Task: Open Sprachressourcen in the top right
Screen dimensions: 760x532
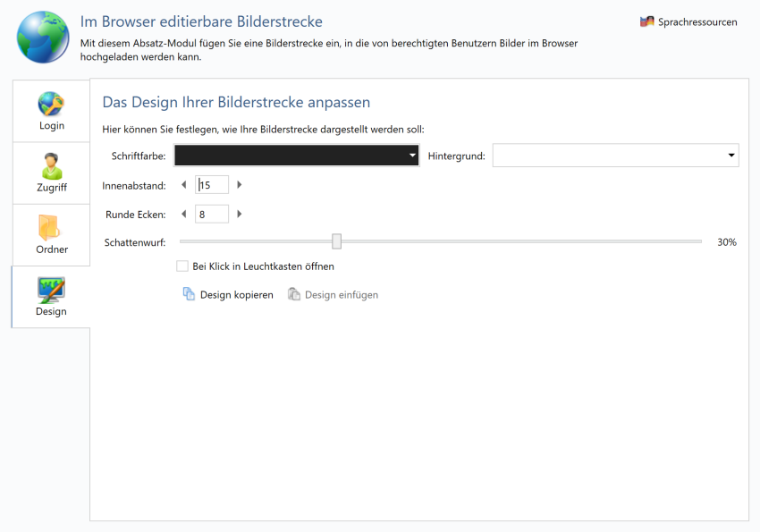Action: (x=697, y=21)
